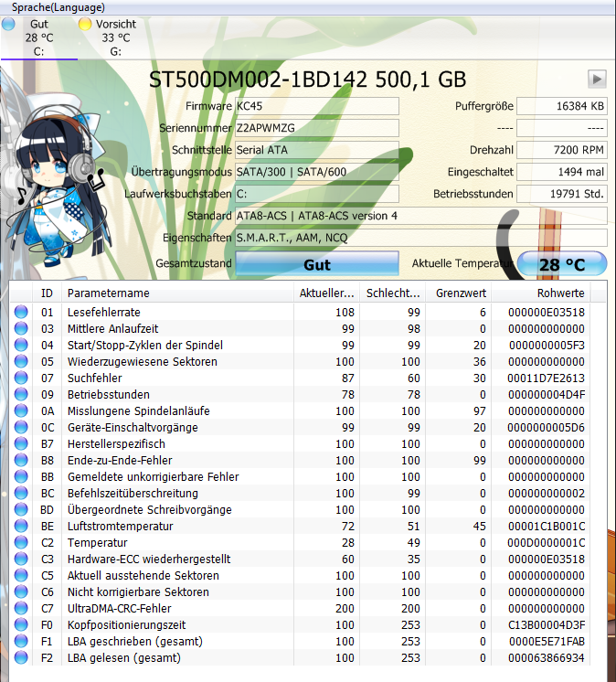Click status icon of Übergeordnete Schreibvorgänge row

pyautogui.click(x=21, y=509)
